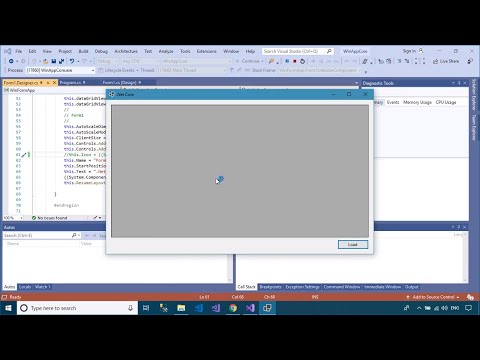The image size is (480, 360).
Task: Open Events tab in Diagnostic Tools
Action: (x=393, y=102)
